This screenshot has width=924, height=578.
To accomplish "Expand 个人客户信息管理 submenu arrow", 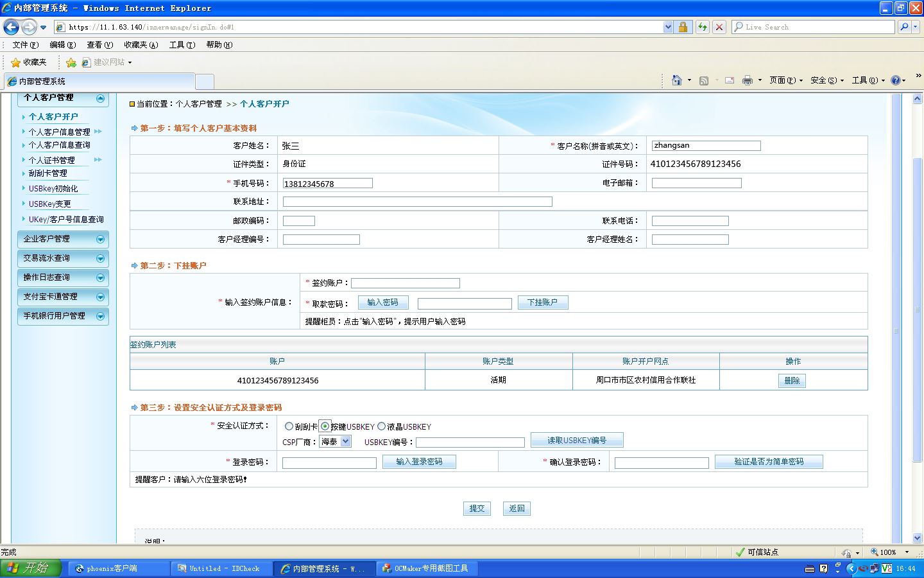I will tap(98, 131).
